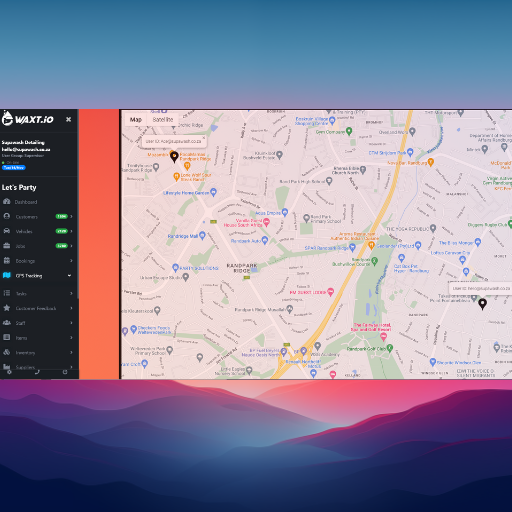Click the phone icon in the sidebar footer

point(37,372)
